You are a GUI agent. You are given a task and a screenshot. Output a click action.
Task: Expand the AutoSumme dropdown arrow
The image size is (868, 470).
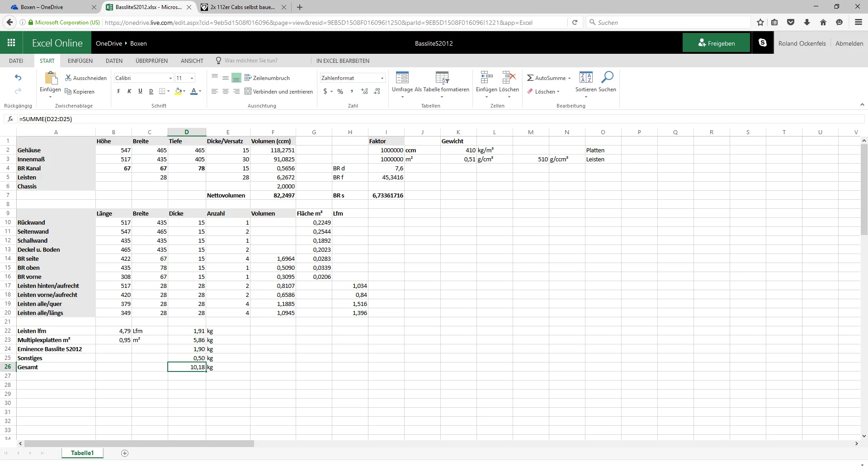[569, 78]
